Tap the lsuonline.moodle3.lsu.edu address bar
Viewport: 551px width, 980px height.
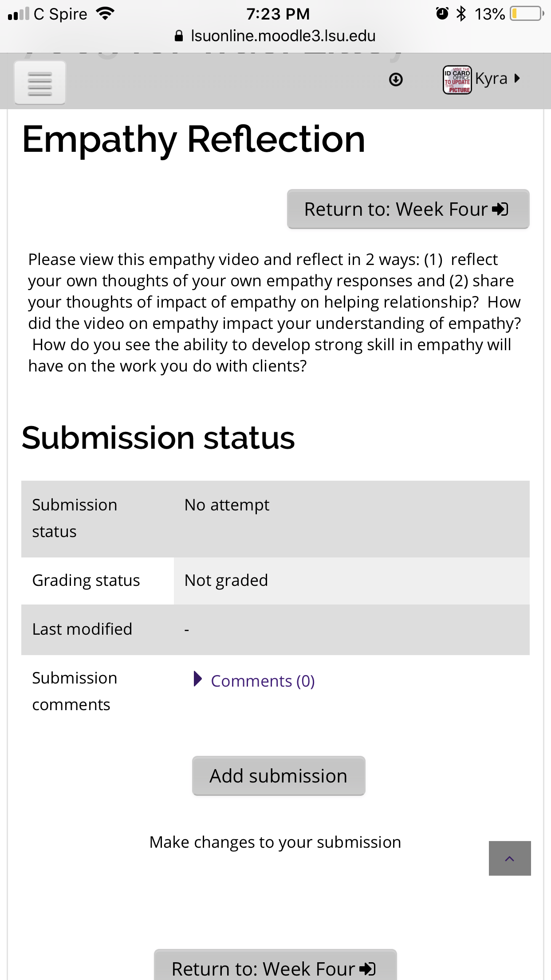pyautogui.click(x=275, y=36)
